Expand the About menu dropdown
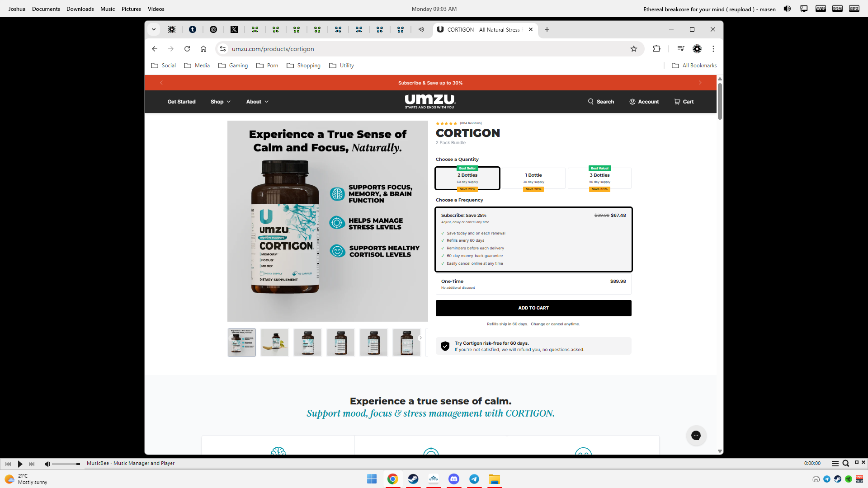This screenshot has height=488, width=868. 257,102
